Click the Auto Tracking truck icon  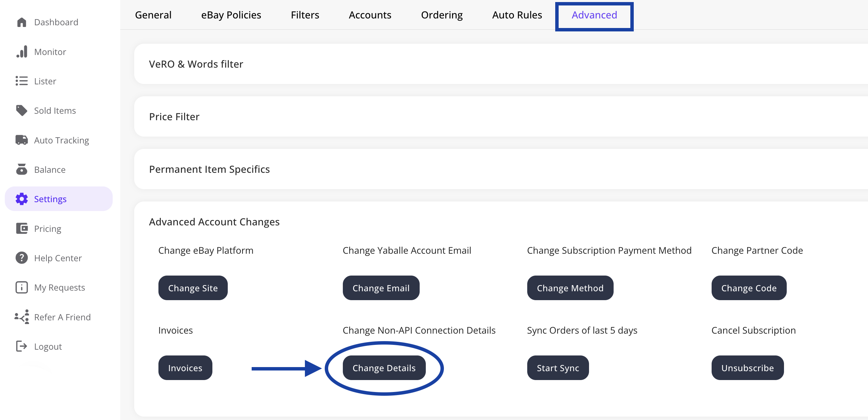tap(22, 140)
